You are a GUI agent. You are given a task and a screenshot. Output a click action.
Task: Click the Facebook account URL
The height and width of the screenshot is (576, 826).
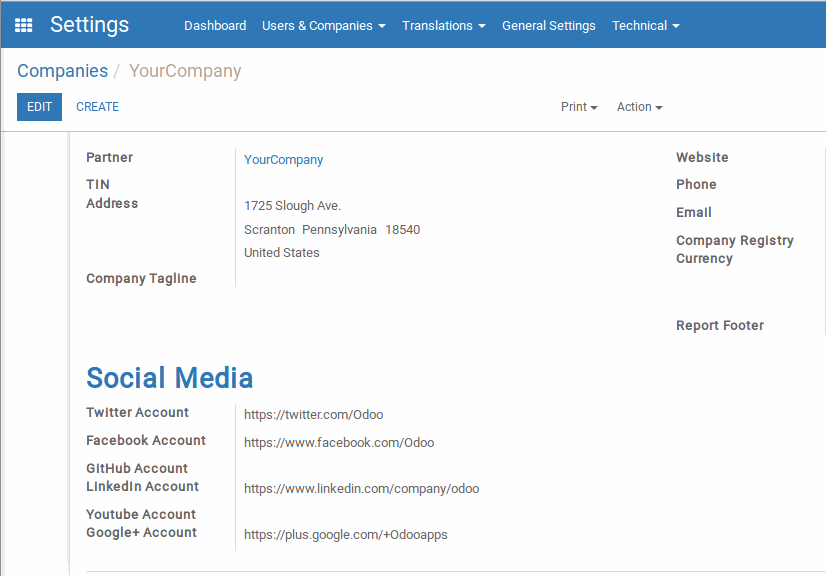click(x=339, y=443)
